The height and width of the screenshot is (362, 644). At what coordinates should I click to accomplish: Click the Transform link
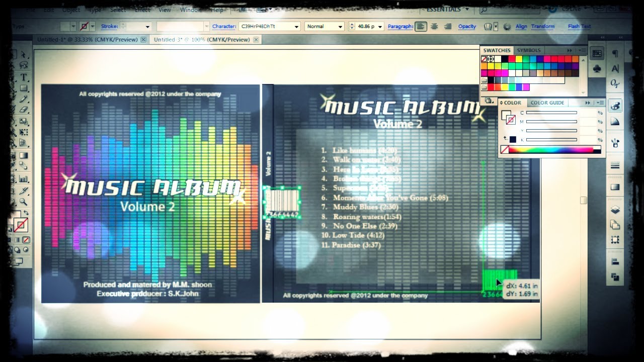point(542,27)
